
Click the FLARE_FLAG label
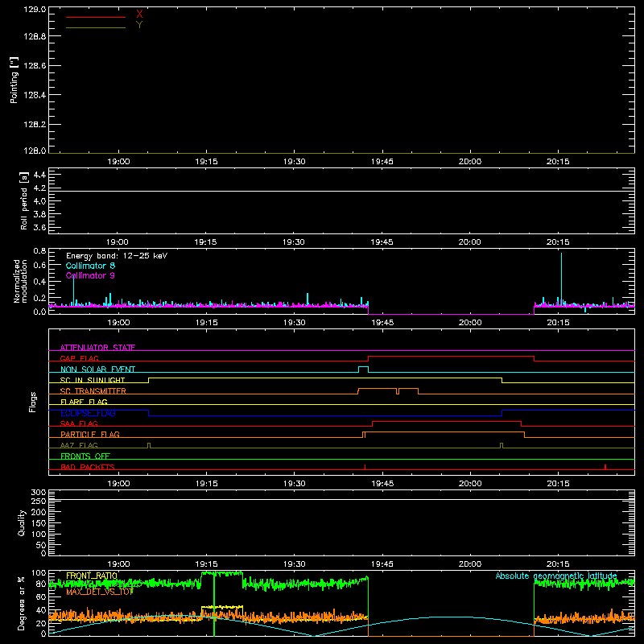click(84, 402)
